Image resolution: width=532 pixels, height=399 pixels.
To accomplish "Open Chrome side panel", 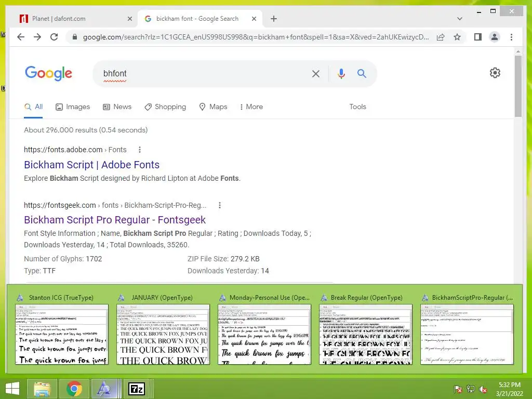I will pos(478,37).
